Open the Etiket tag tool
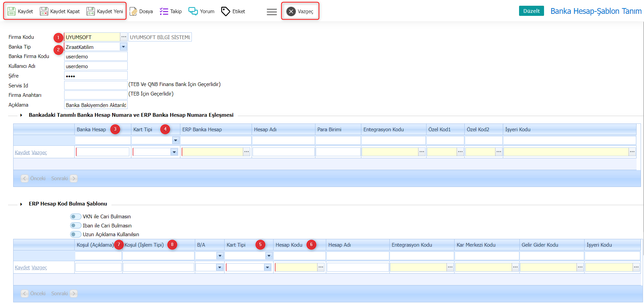 click(x=233, y=11)
